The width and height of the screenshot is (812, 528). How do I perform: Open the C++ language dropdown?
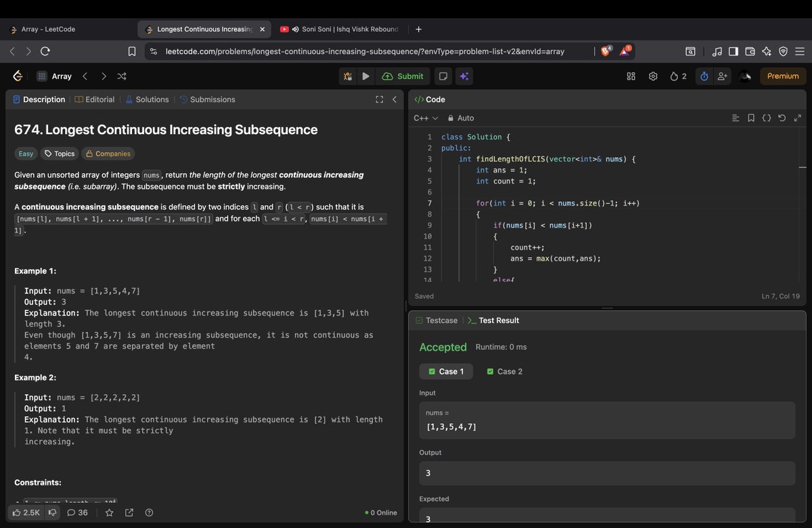click(x=426, y=118)
